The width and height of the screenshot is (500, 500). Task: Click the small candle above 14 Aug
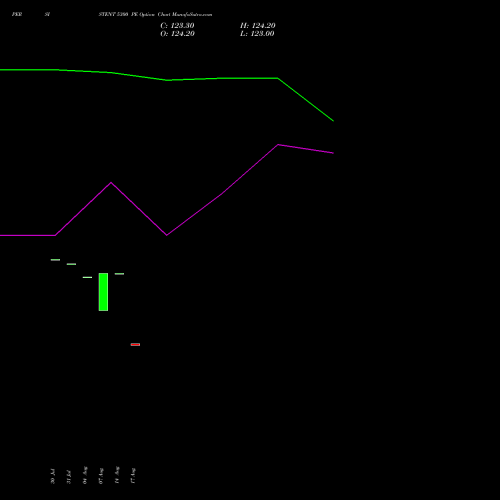pyautogui.click(x=119, y=274)
